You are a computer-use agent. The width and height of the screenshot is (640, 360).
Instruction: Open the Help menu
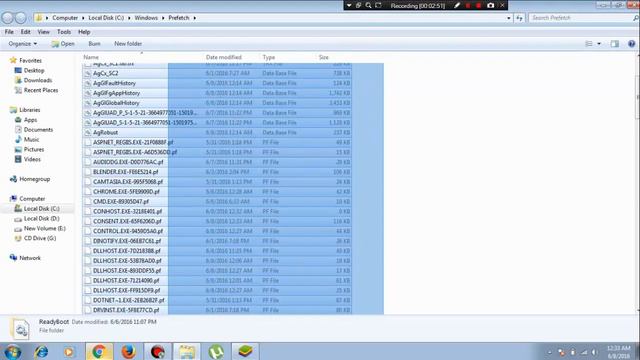[x=84, y=32]
